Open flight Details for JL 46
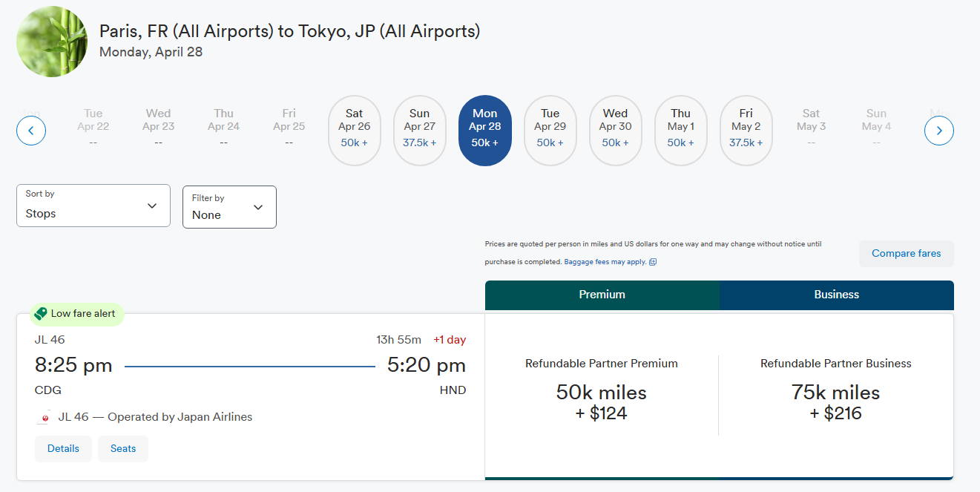 [x=63, y=449]
